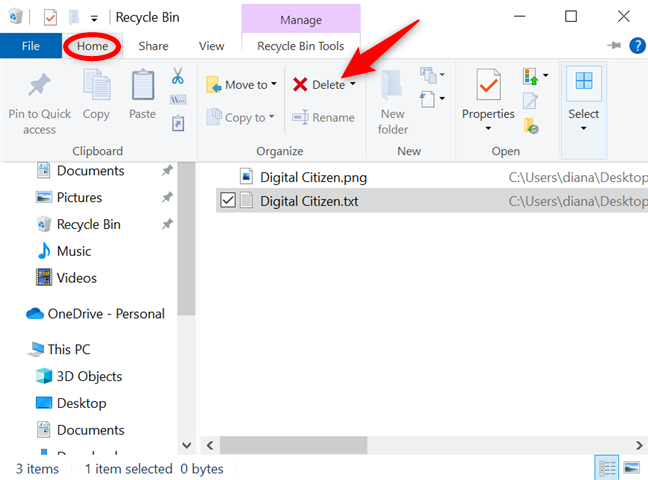The width and height of the screenshot is (648, 480).
Task: Click the New item icon
Action: (428, 75)
